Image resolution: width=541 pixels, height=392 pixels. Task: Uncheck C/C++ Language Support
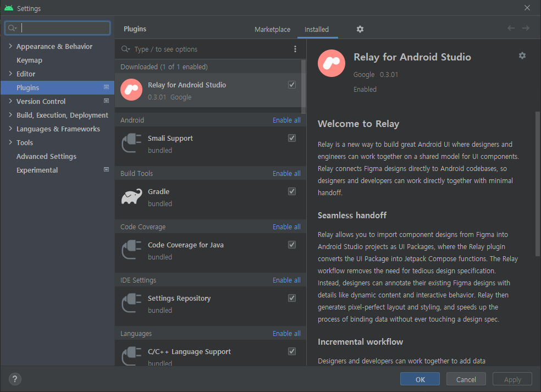[x=292, y=351]
